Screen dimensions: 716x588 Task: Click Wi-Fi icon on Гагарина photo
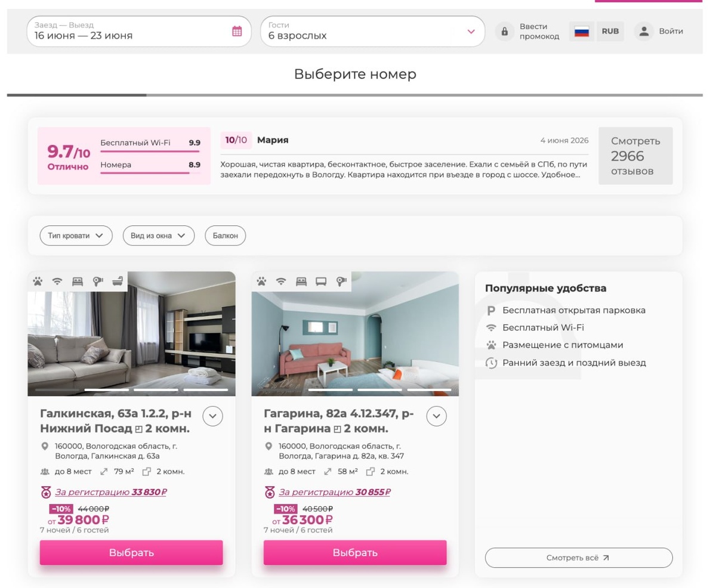(x=281, y=281)
